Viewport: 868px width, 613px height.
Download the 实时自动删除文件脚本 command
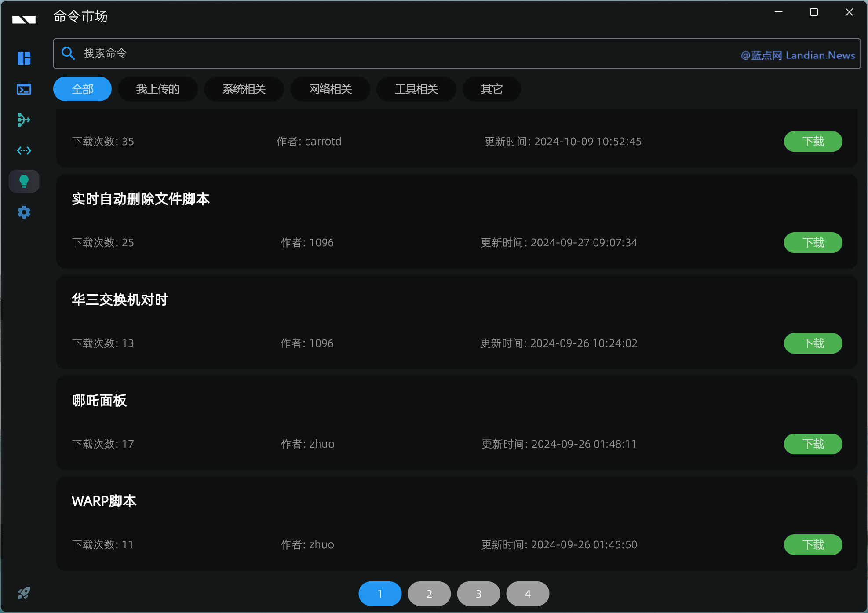[x=813, y=242]
